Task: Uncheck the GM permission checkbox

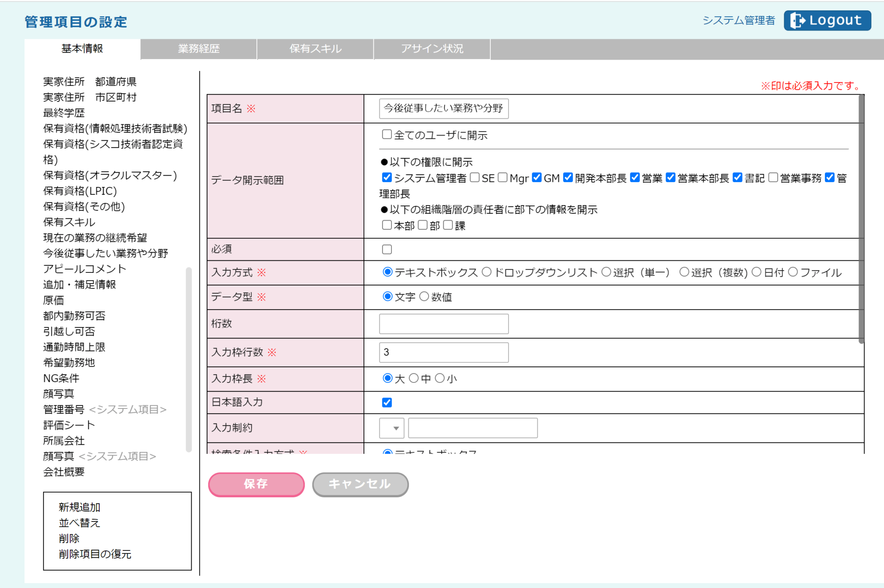Action: [x=537, y=177]
